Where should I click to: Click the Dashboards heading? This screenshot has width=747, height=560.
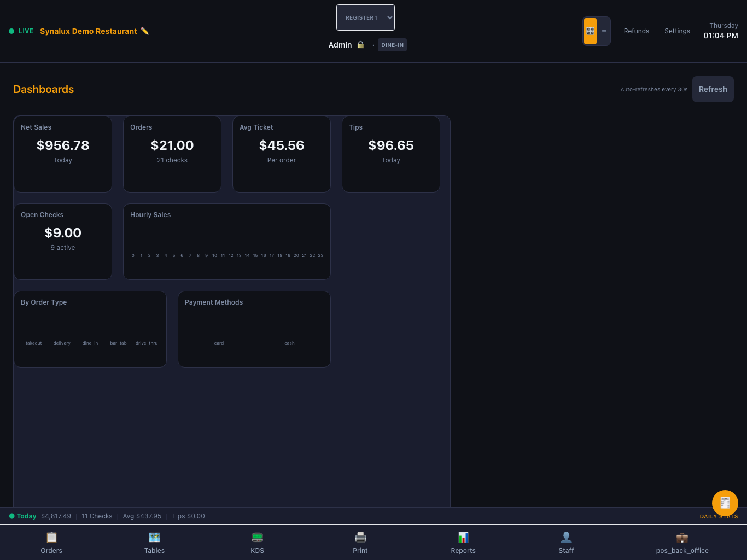pyautogui.click(x=44, y=89)
